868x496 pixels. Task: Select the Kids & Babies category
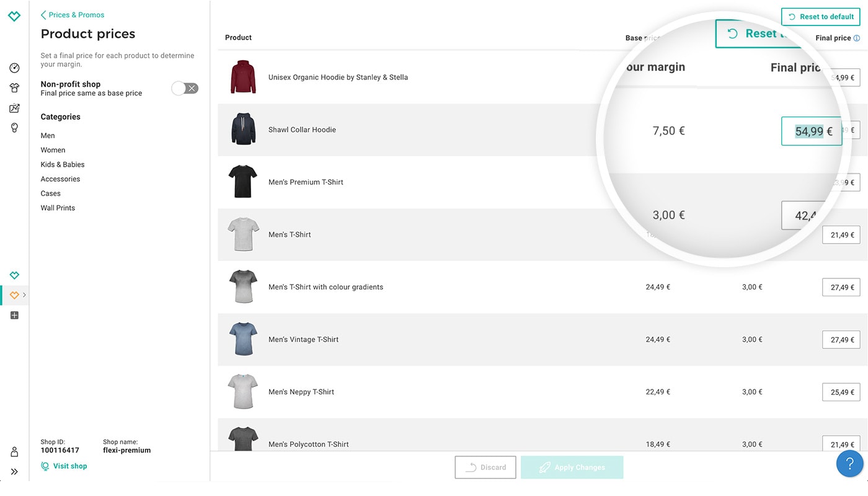click(x=63, y=165)
